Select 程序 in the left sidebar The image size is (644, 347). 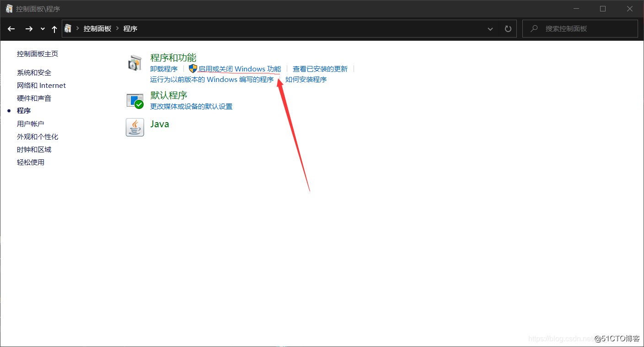(24, 111)
